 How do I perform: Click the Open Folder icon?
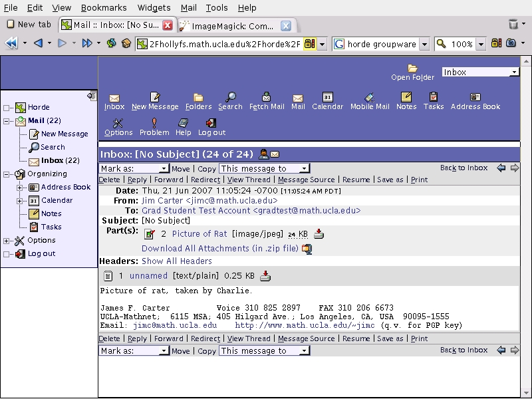412,68
